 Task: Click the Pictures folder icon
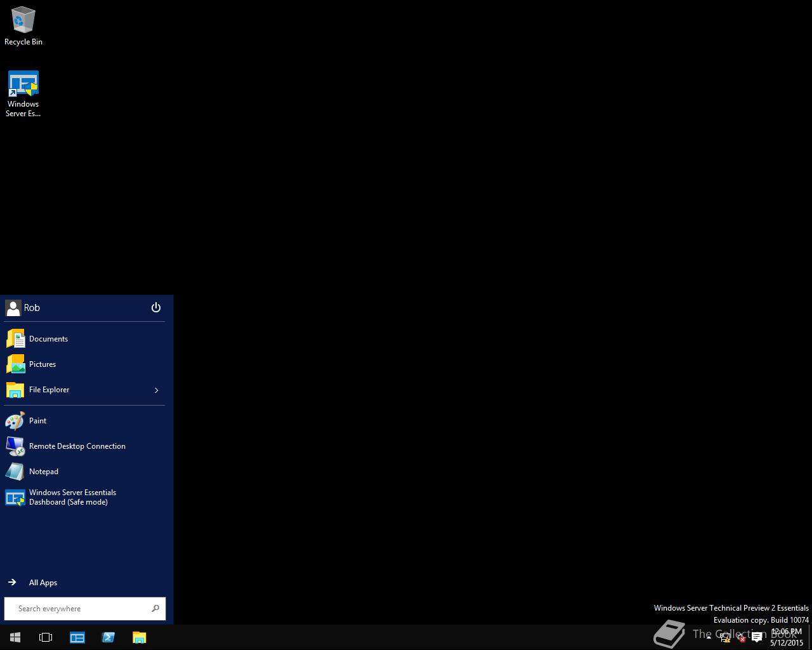tap(15, 364)
